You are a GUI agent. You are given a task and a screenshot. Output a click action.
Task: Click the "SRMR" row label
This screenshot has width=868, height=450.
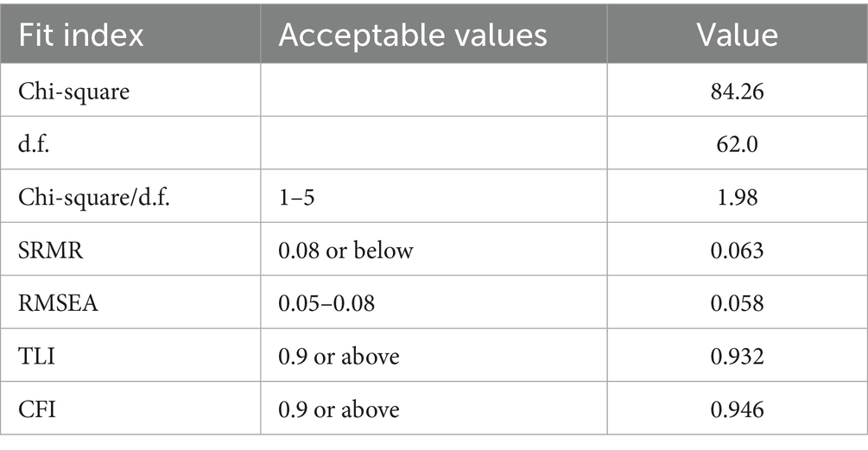point(43,250)
